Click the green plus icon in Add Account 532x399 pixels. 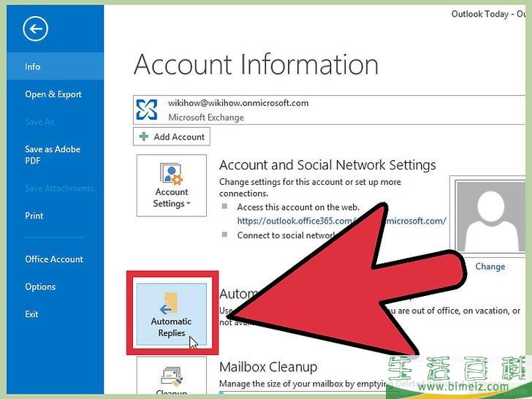(144, 137)
